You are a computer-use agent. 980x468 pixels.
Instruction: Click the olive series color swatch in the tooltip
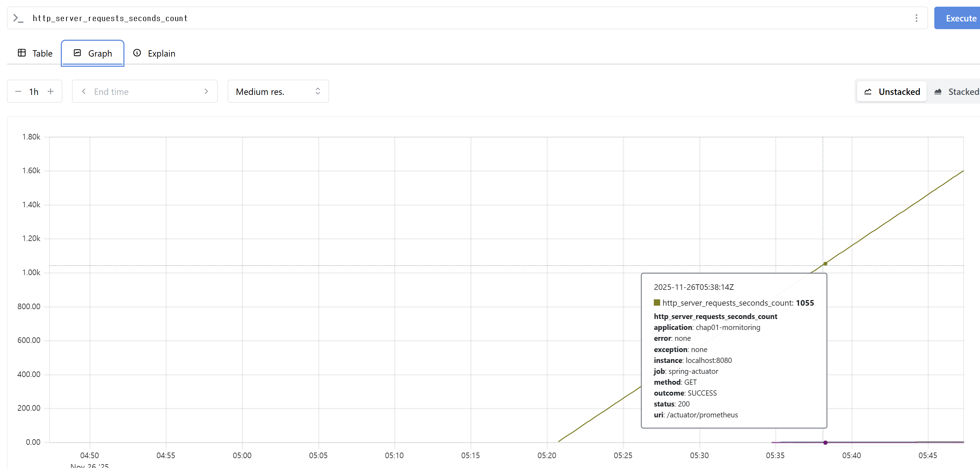pyautogui.click(x=657, y=303)
